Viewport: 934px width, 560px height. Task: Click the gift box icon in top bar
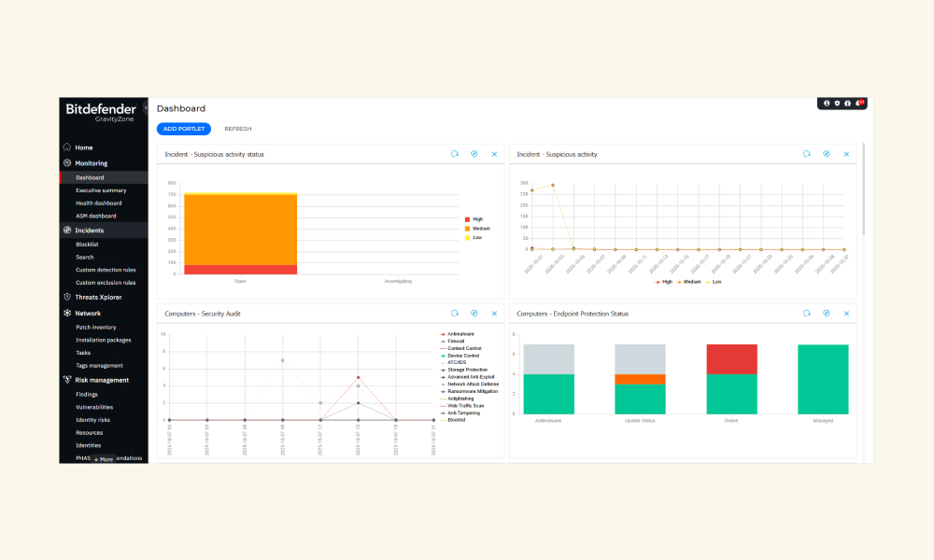848,104
